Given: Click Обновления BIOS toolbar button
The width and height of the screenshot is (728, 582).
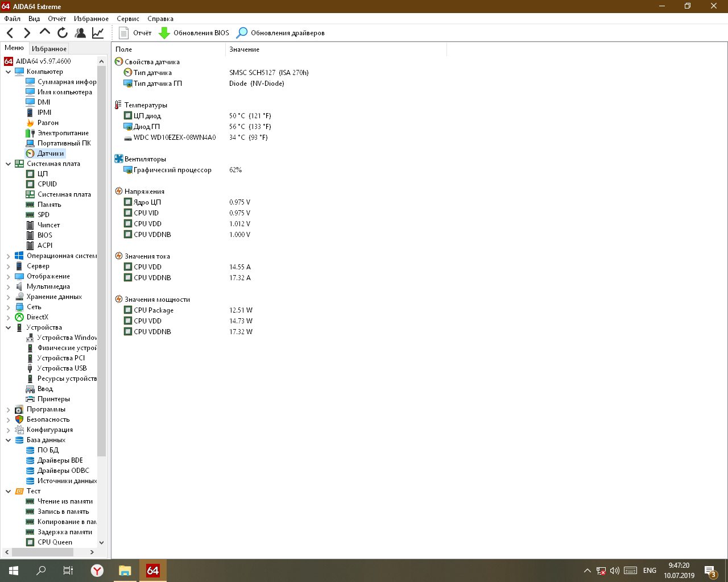Looking at the screenshot, I should [194, 33].
